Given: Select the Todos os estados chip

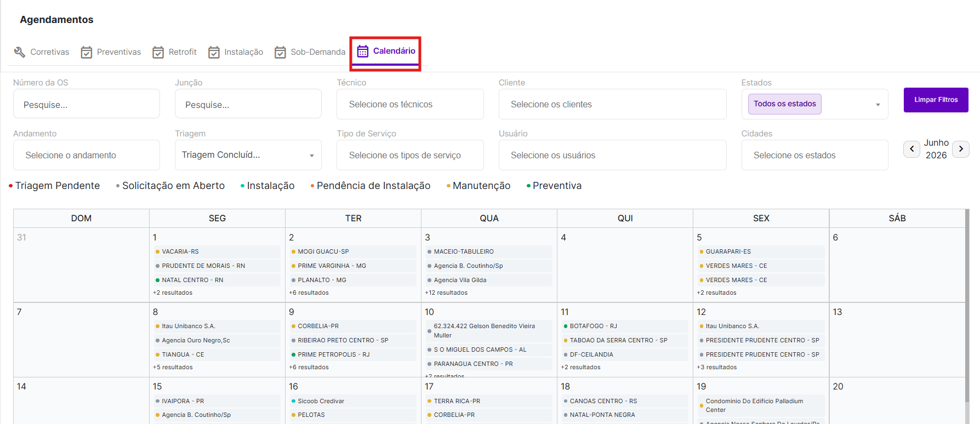Looking at the screenshot, I should point(785,104).
